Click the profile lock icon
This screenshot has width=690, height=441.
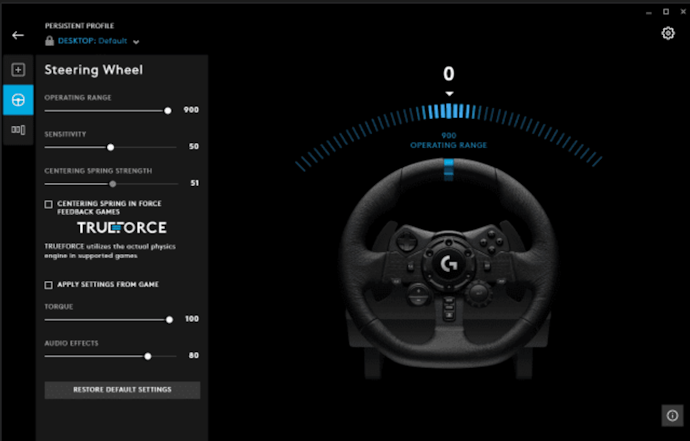49,41
